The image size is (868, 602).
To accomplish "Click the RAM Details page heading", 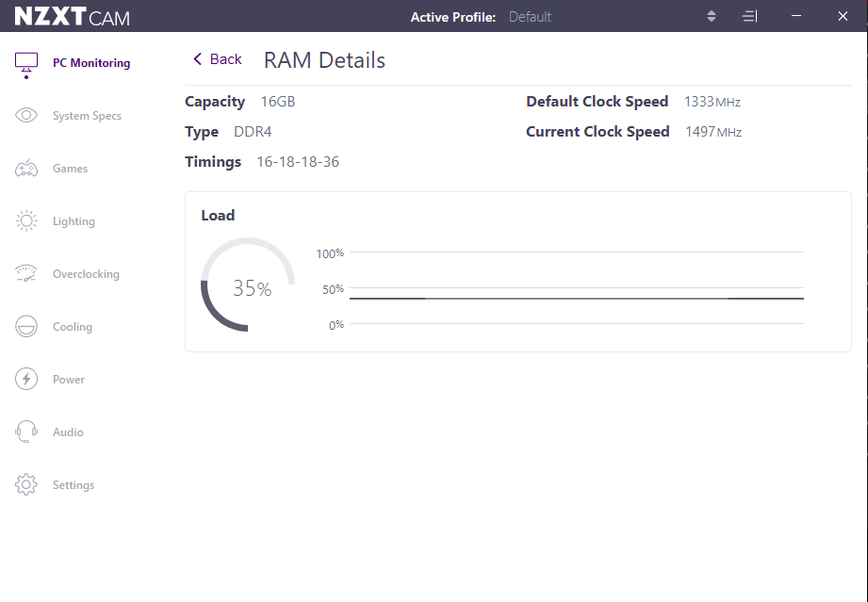I will [324, 60].
